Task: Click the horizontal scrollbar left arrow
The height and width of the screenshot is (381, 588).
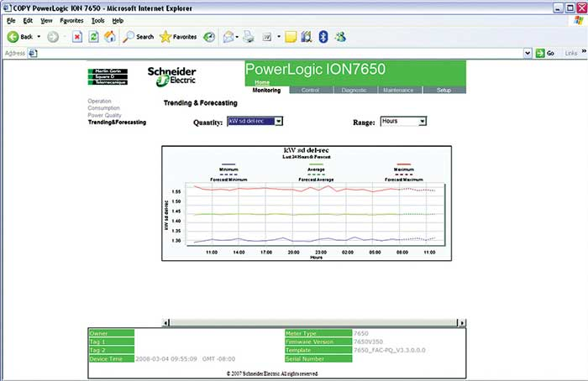Action: [166, 322]
